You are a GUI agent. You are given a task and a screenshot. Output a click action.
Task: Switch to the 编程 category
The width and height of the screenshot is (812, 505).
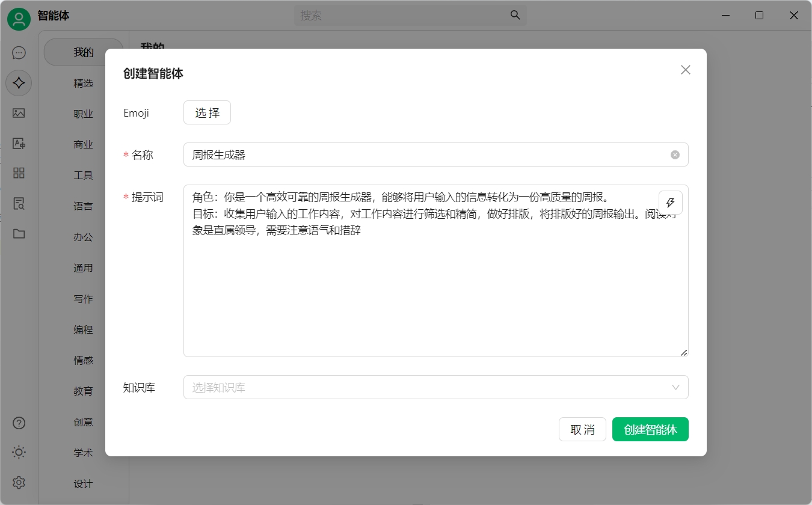click(x=84, y=329)
